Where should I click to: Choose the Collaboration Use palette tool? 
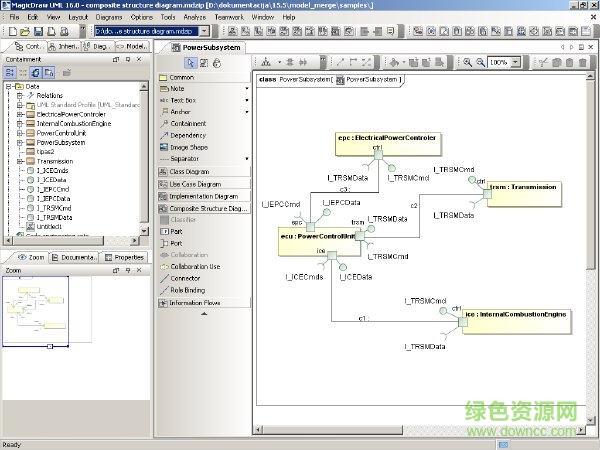[194, 266]
